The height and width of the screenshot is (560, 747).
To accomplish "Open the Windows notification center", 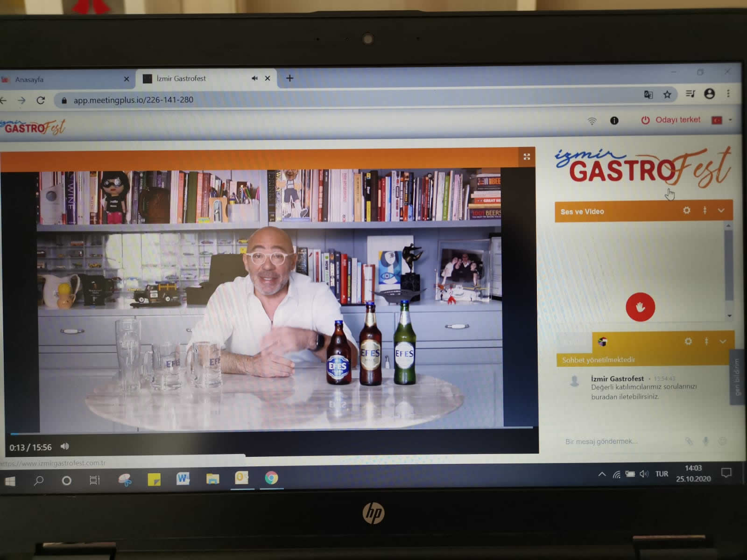I will pos(726,473).
